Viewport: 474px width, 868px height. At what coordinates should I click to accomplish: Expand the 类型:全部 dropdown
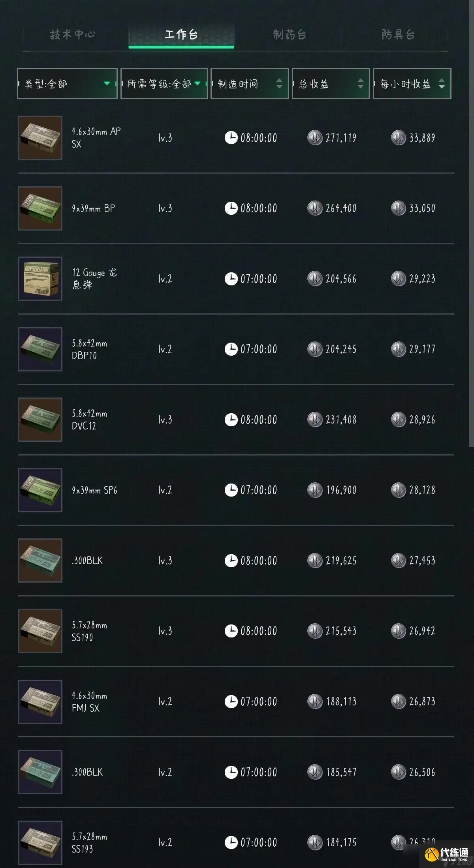coord(67,84)
